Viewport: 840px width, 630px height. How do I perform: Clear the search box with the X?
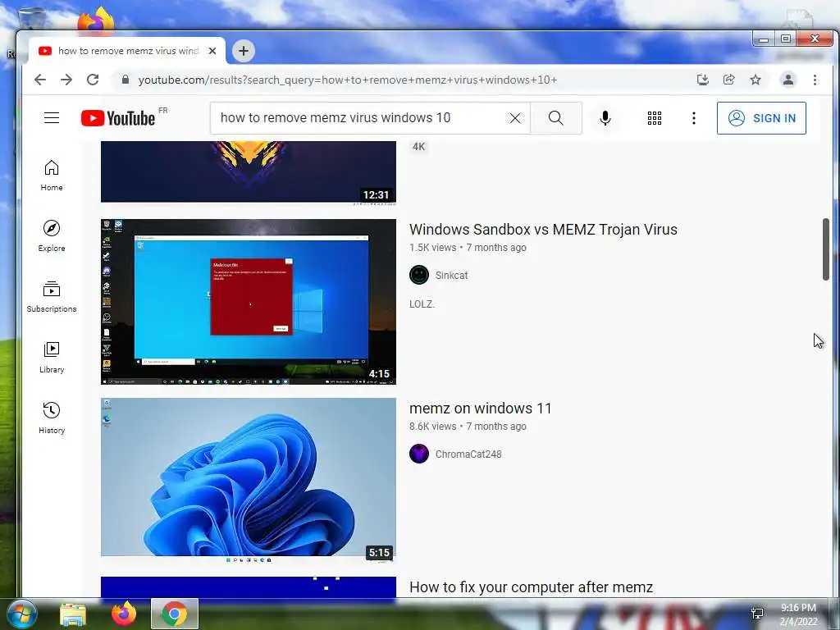[515, 118]
